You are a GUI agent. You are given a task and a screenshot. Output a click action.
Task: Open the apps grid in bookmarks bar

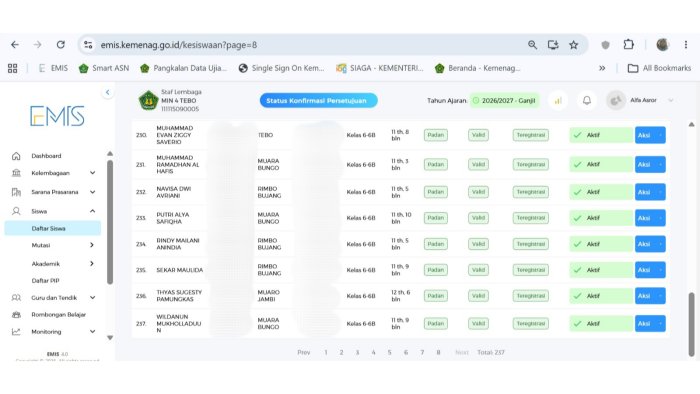[x=12, y=68]
